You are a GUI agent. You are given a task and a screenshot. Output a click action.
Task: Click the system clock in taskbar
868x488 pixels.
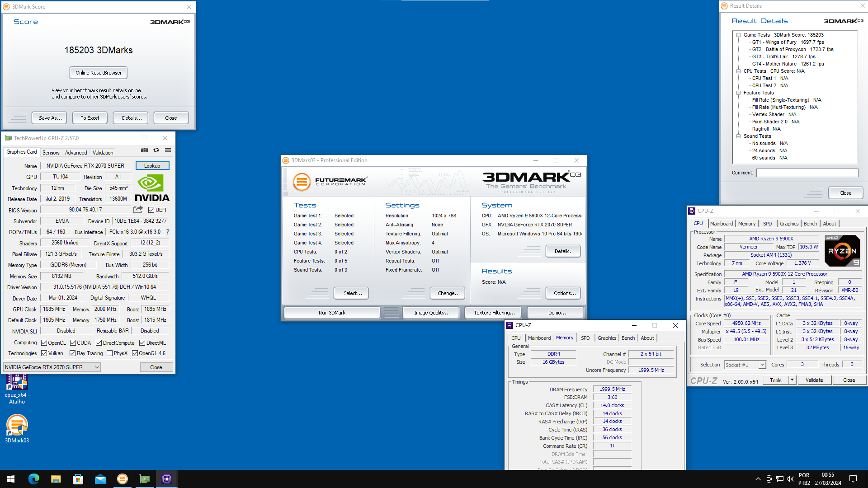pos(828,479)
